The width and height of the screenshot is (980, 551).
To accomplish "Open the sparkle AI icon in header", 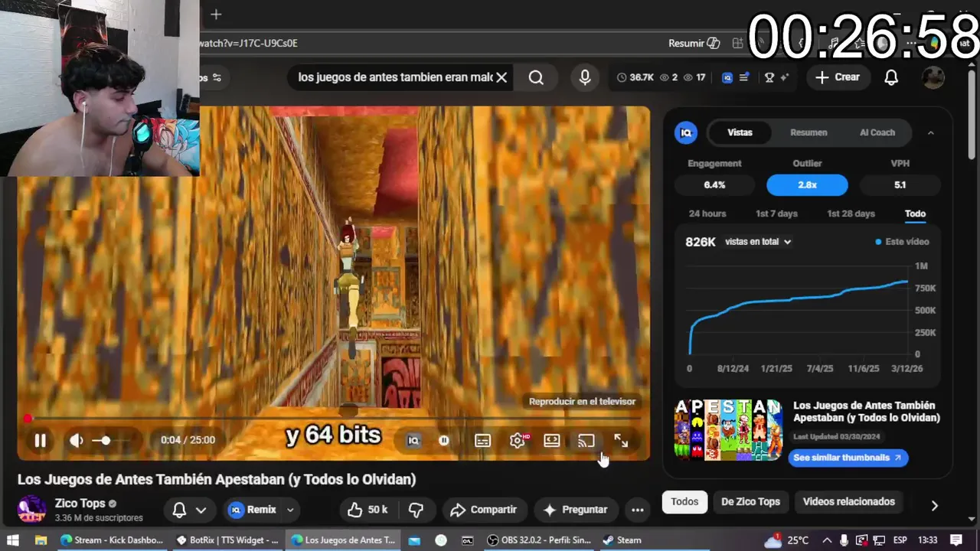I will tap(786, 77).
